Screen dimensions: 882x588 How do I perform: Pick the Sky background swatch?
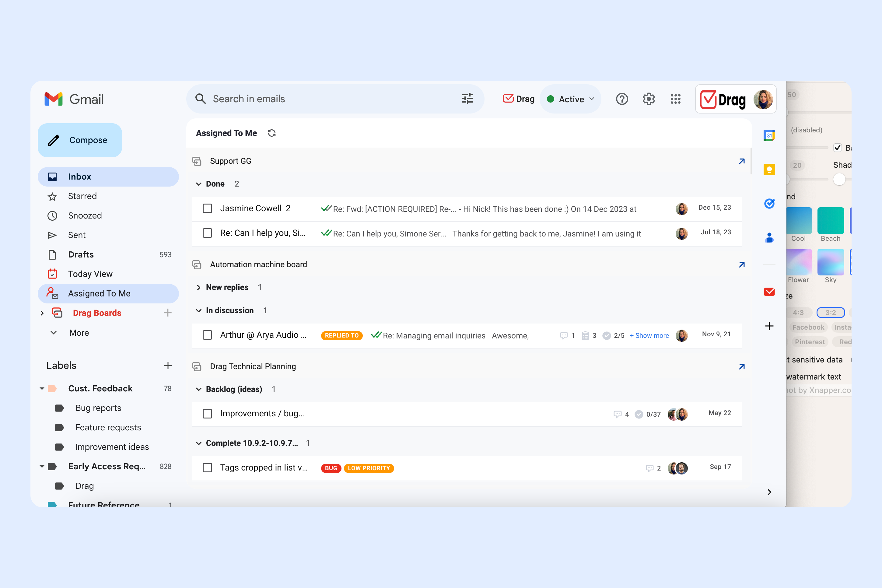click(x=830, y=262)
